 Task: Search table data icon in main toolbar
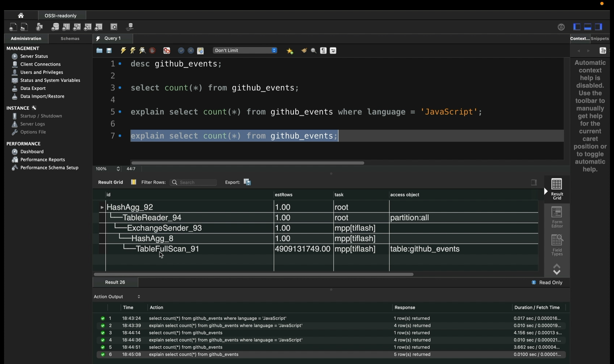[114, 27]
